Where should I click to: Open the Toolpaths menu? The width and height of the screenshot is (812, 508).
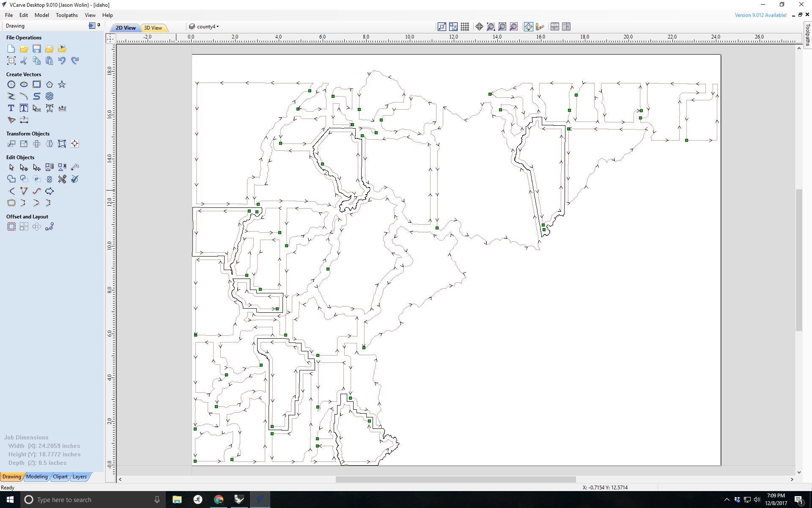pyautogui.click(x=67, y=15)
